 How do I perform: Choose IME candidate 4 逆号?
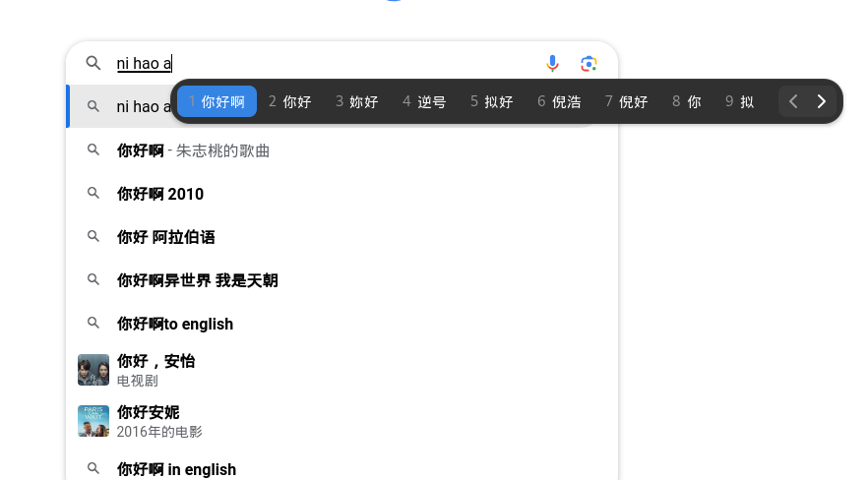point(424,101)
